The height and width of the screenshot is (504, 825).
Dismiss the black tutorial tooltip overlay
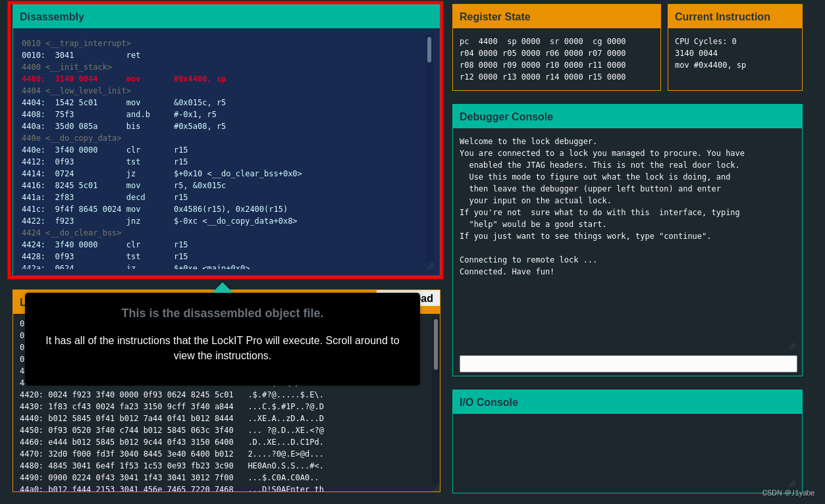pos(222,340)
